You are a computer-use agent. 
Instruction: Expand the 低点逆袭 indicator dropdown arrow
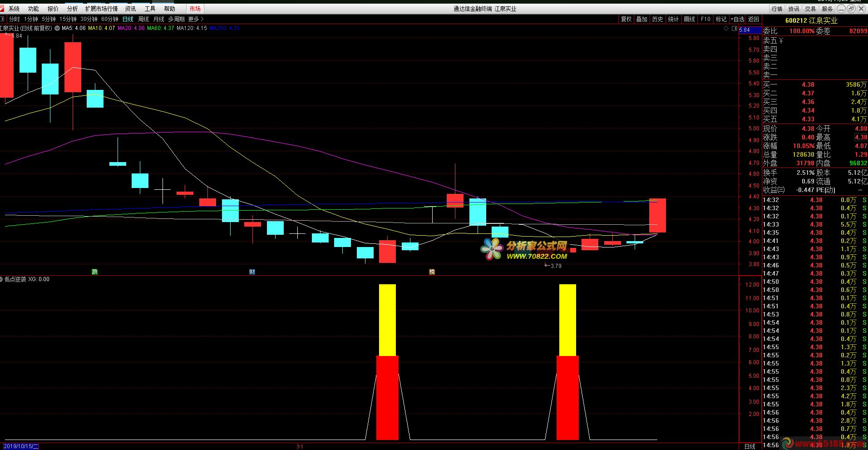(1, 279)
